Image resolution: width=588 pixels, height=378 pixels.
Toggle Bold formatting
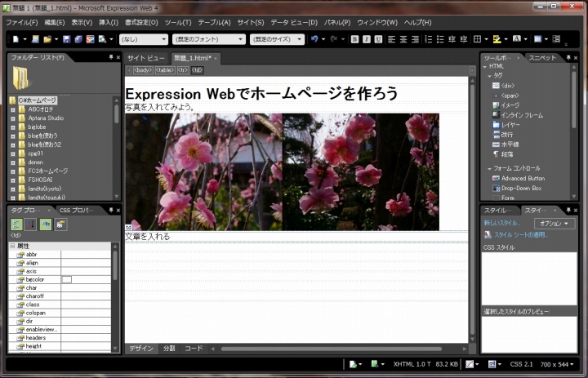point(354,39)
